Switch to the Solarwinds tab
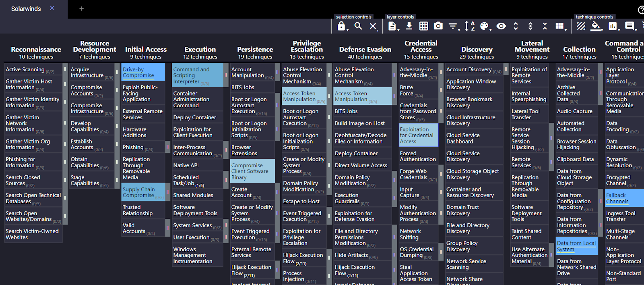This screenshot has width=644, height=285. click(x=26, y=8)
